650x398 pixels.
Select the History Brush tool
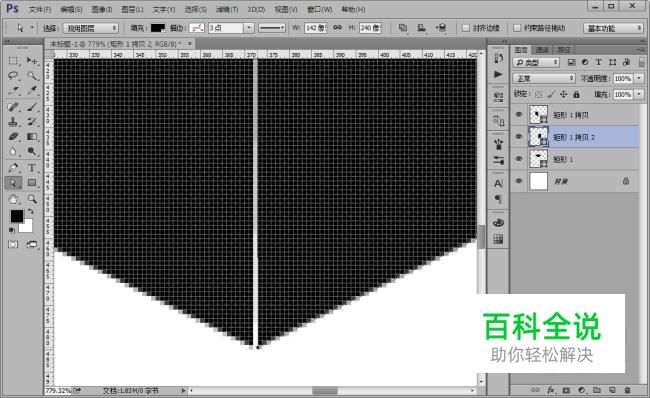tap(32, 122)
